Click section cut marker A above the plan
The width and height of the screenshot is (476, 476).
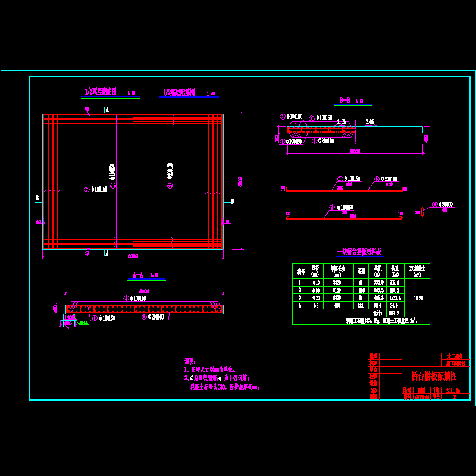coord(107,110)
